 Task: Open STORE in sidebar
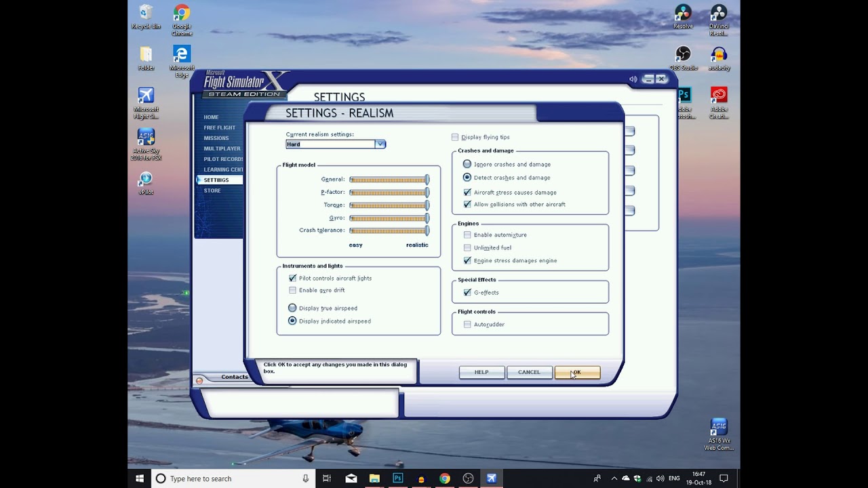212,190
